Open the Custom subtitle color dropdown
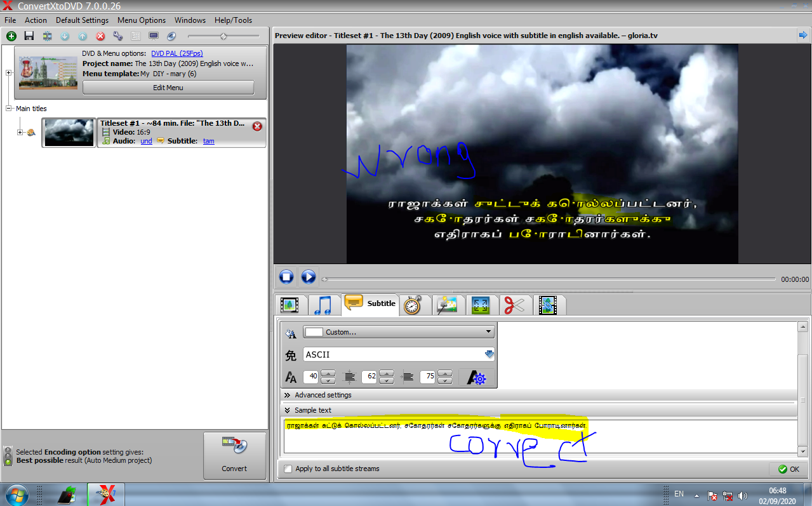 coord(399,332)
